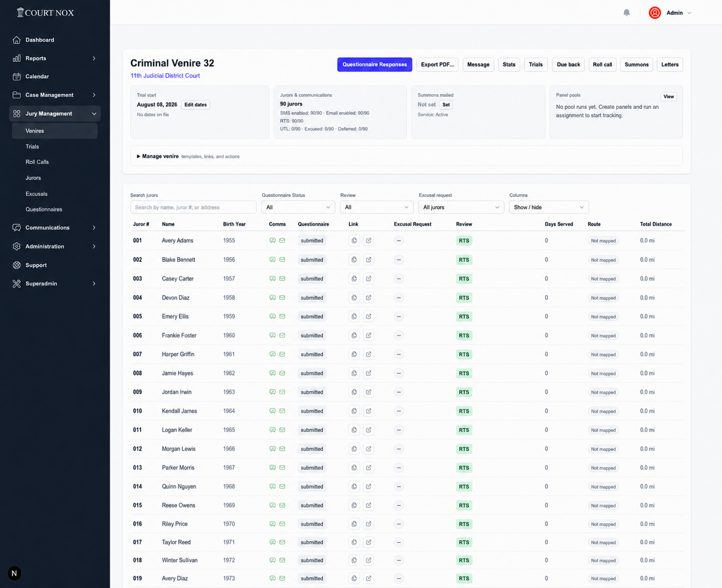Open external link for Casey Carter
Screen dimensions: 722x588
coord(368,278)
